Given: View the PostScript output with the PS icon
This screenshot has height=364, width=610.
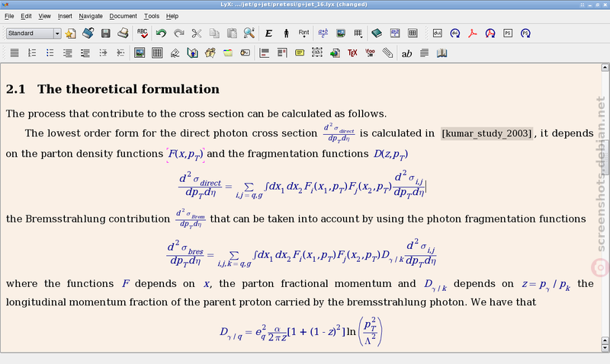Looking at the screenshot, I should pyautogui.click(x=508, y=34).
